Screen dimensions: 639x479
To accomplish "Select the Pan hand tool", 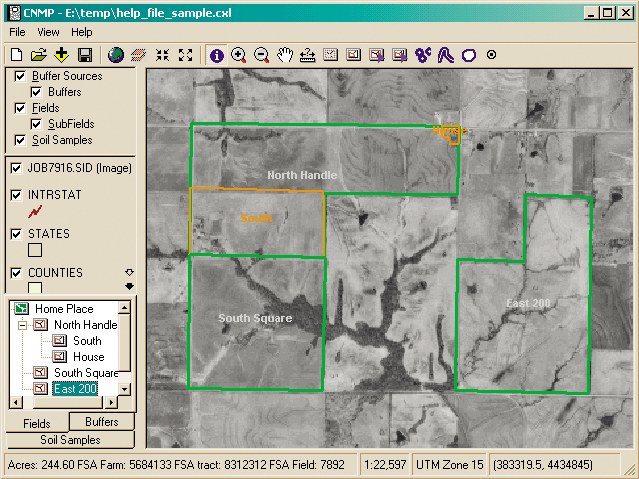I will click(285, 55).
